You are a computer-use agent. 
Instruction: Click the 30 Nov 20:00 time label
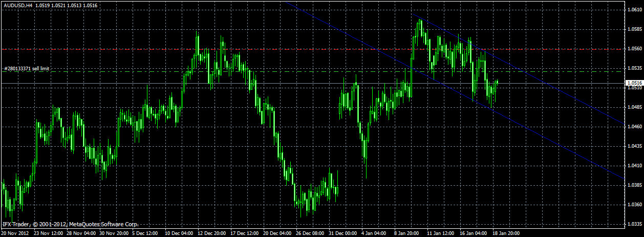click(114, 233)
